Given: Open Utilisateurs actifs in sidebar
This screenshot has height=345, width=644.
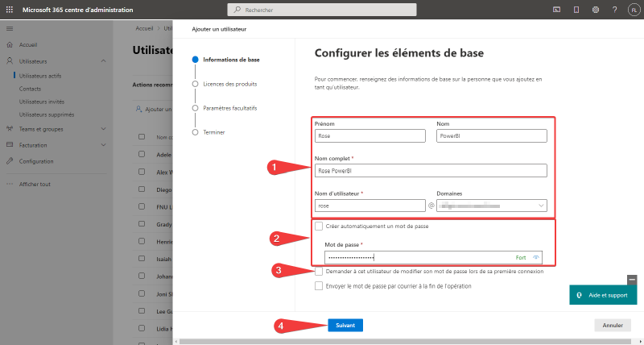Looking at the screenshot, I should pos(40,76).
